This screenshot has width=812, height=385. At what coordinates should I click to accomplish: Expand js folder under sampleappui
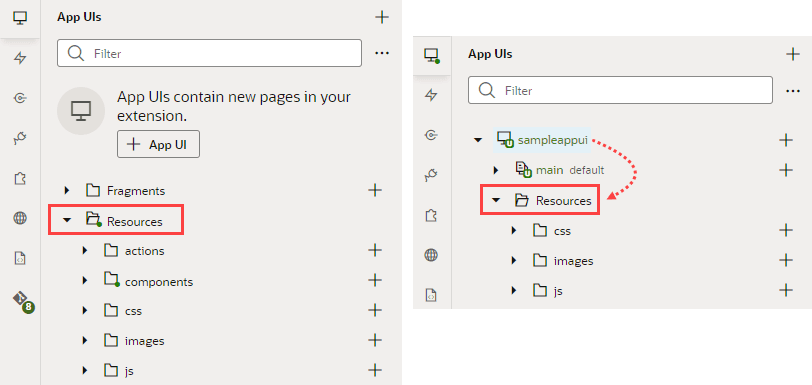(x=514, y=290)
